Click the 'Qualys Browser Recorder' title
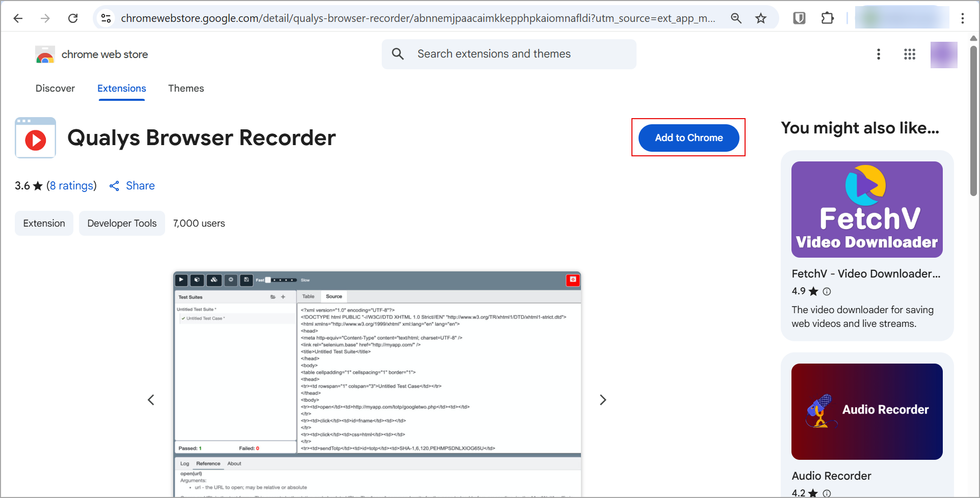The height and width of the screenshot is (498, 980). [x=201, y=138]
